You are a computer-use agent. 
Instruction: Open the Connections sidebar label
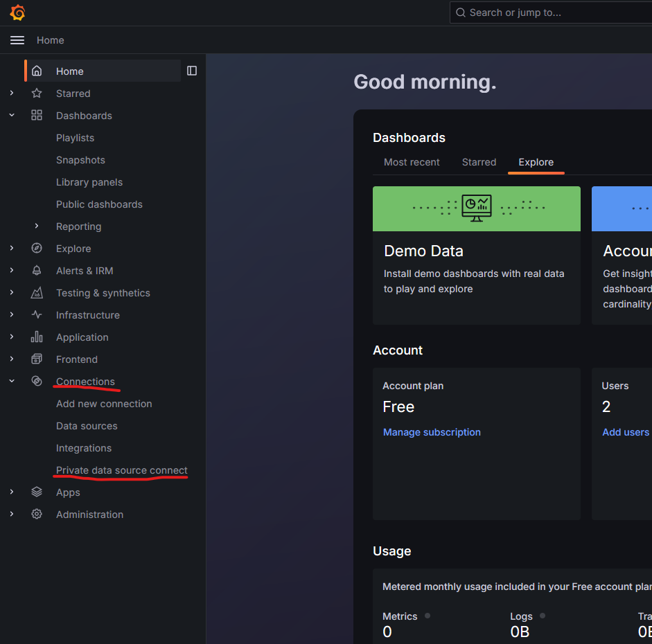85,382
